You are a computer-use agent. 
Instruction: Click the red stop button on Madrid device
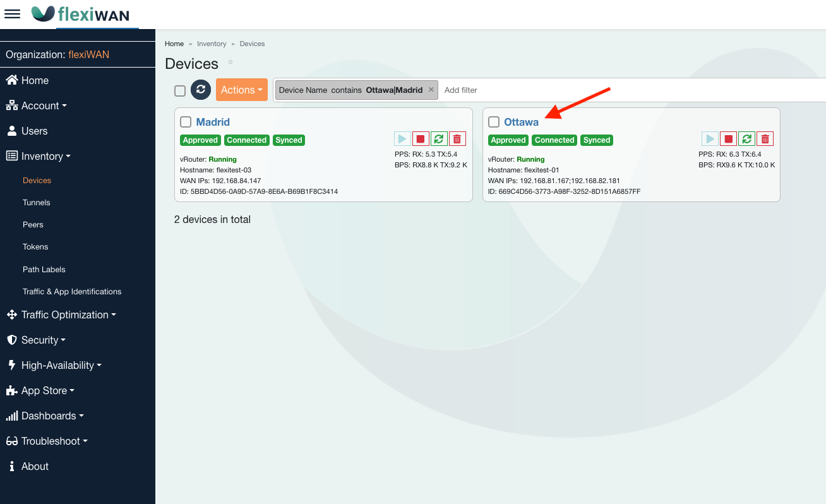(x=421, y=139)
